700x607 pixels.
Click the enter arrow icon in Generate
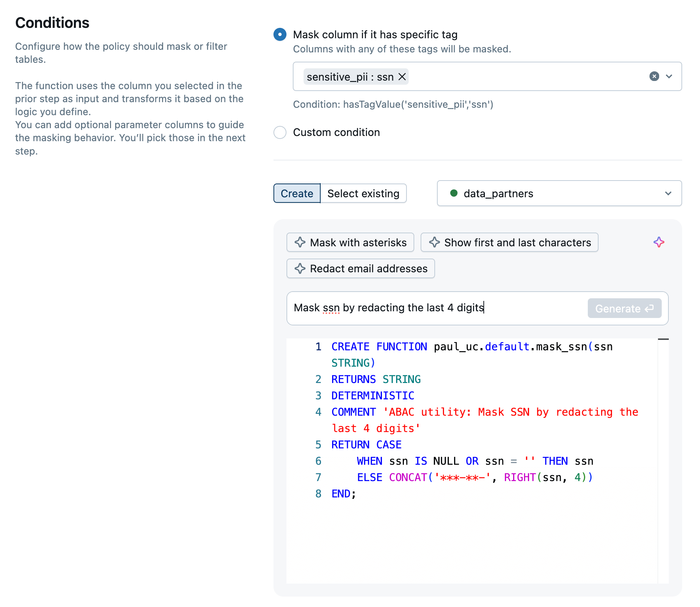coord(649,309)
